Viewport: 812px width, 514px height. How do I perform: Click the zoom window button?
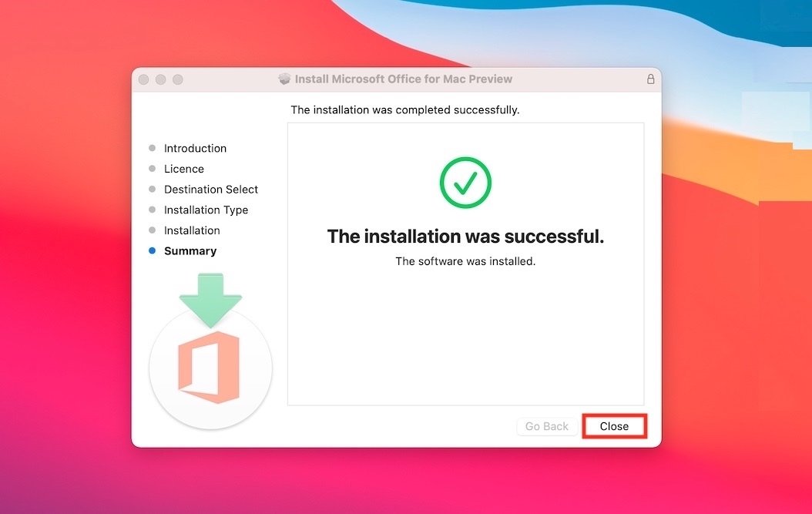click(x=178, y=79)
